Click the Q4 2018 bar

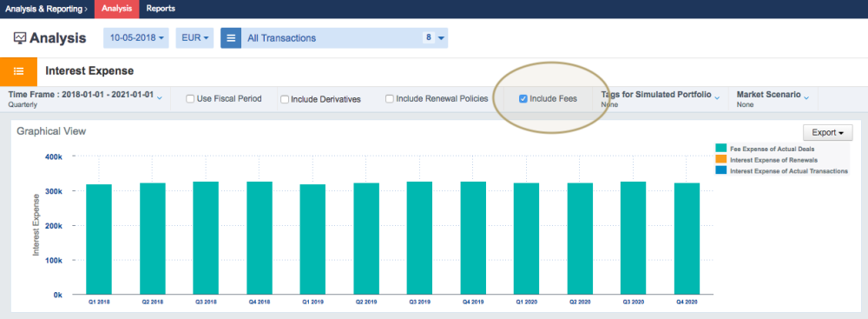click(x=260, y=238)
